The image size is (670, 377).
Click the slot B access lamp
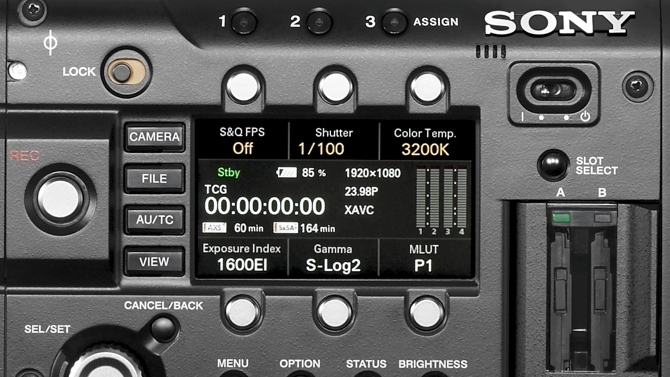(x=602, y=218)
